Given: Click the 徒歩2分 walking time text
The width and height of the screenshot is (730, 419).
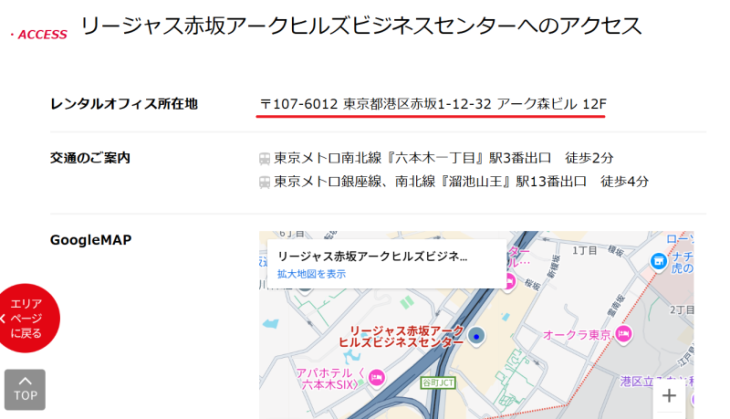Looking at the screenshot, I should click(589, 158).
